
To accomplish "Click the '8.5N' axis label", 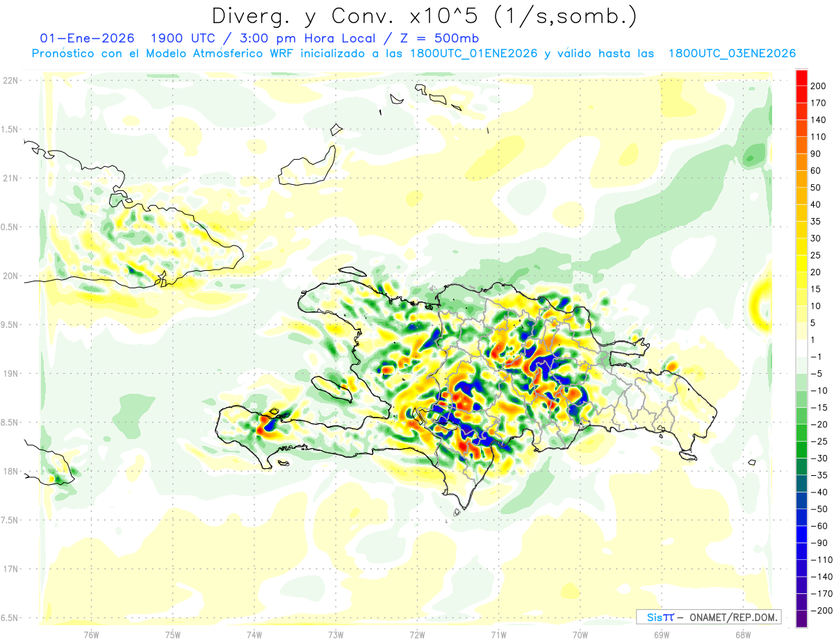I will (10, 422).
